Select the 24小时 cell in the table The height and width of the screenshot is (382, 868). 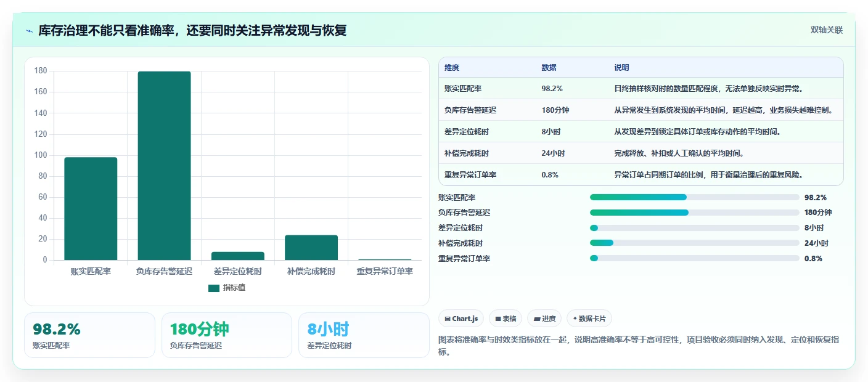tap(553, 153)
